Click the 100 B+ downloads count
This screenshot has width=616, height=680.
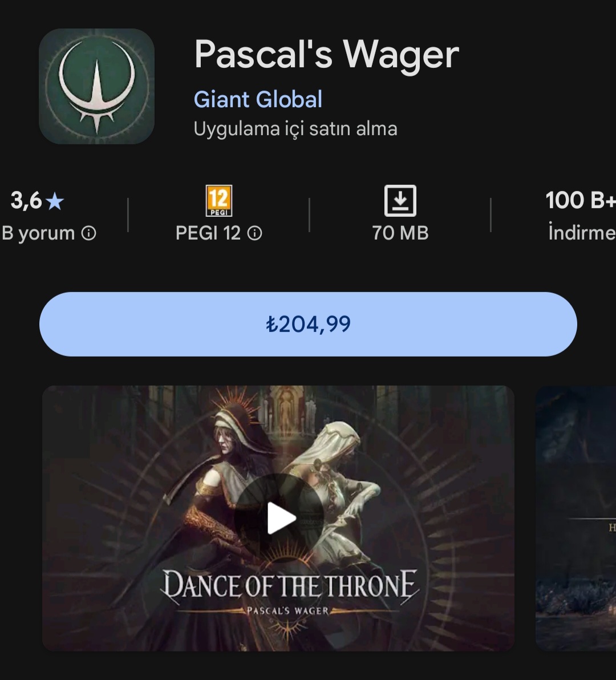point(580,201)
